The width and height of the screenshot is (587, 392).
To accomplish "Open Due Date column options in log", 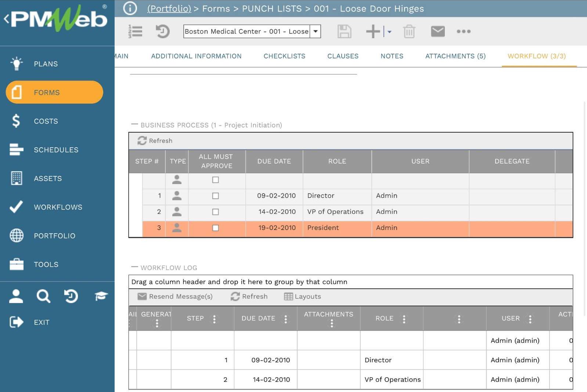I will tap(285, 319).
